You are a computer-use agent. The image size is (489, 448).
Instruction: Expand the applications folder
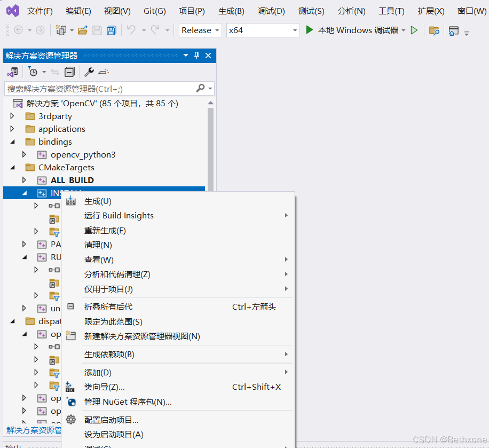click(12, 129)
